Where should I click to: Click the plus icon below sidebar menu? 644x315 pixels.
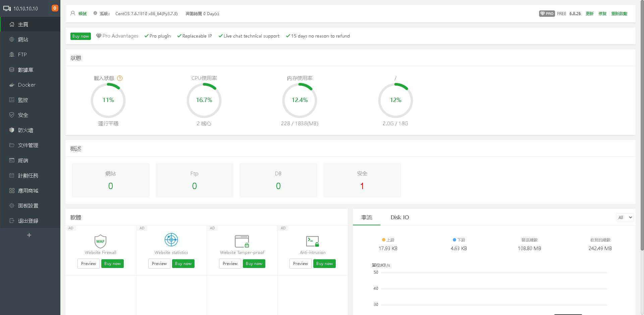[29, 235]
